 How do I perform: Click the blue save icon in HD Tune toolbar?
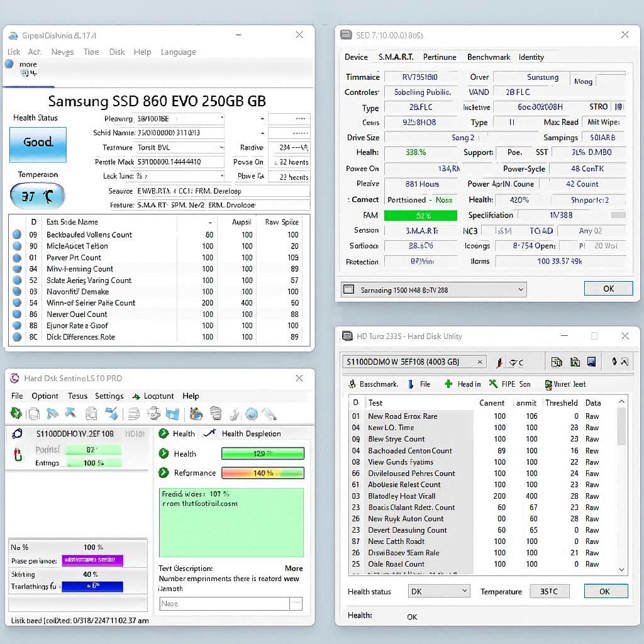(x=591, y=362)
